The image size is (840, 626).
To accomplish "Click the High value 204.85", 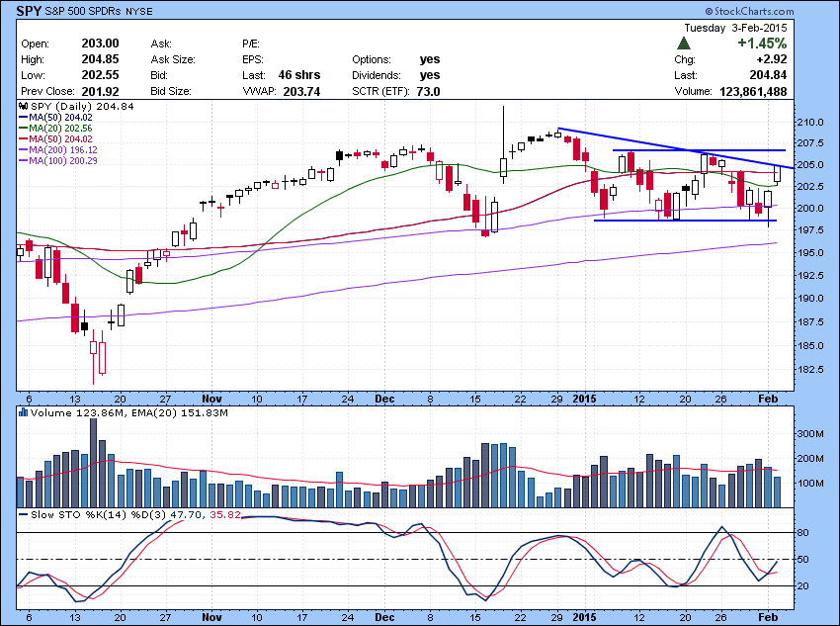I will click(x=100, y=59).
